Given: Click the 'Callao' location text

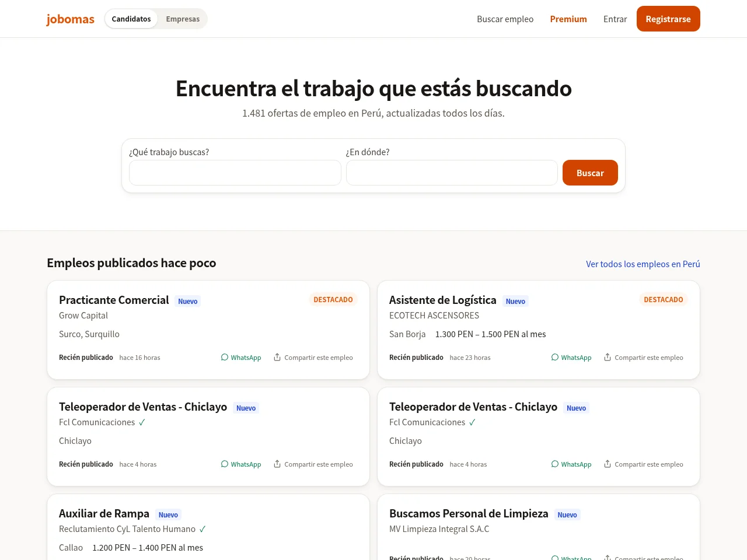Looking at the screenshot, I should 71,548.
